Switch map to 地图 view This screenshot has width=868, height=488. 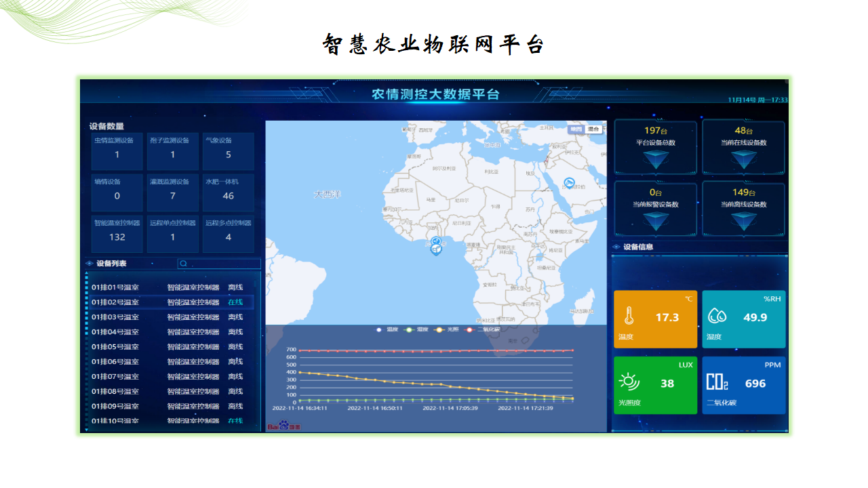[576, 129]
